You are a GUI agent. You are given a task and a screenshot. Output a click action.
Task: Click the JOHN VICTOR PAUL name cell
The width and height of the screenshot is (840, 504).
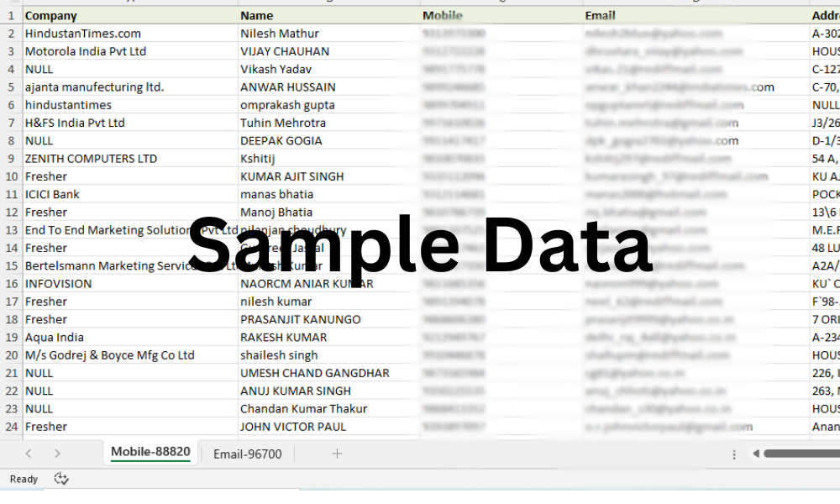[329, 427]
